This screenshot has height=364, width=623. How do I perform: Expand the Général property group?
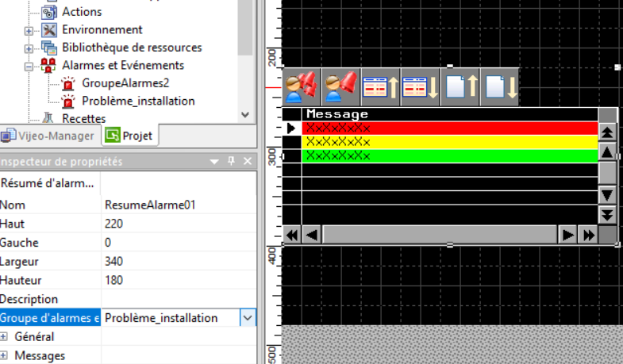point(4,336)
